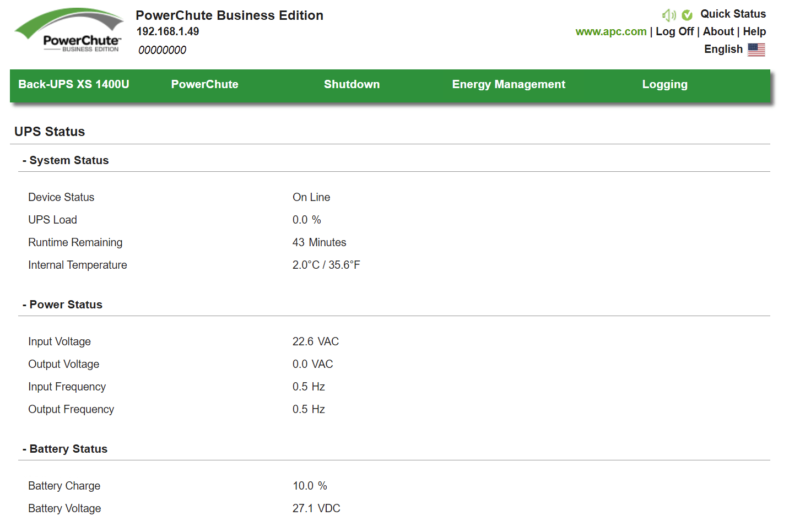Open the About link
The height and width of the screenshot is (532, 789).
(718, 31)
